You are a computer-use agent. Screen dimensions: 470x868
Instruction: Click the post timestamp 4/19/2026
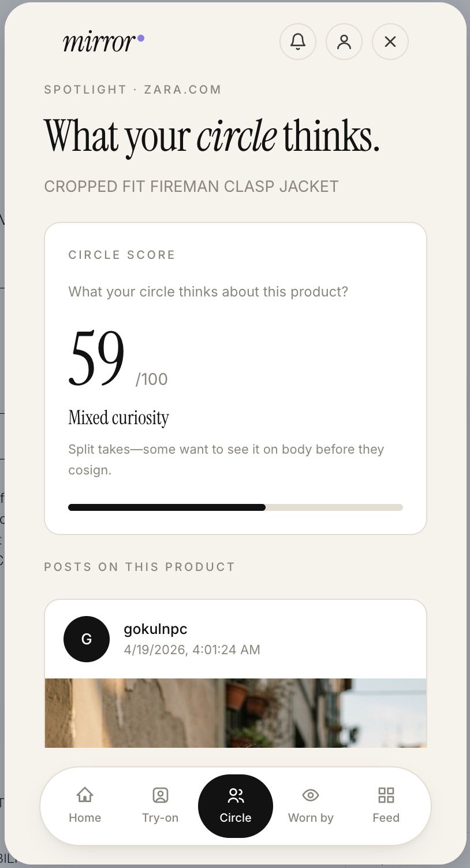[x=192, y=650]
